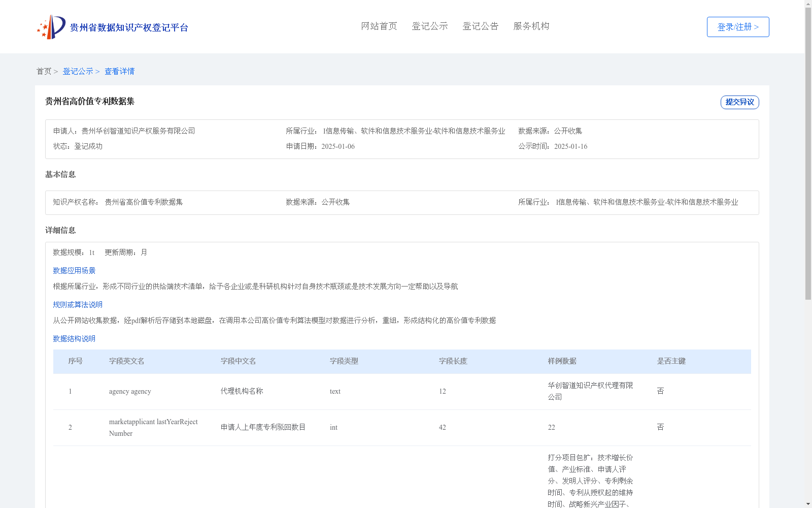Click the 是否主键 column header

[671, 361]
